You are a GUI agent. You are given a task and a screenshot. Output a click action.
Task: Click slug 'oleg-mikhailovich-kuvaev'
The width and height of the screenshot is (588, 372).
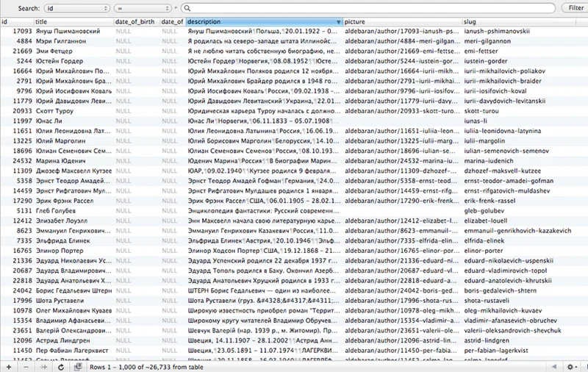coord(503,310)
